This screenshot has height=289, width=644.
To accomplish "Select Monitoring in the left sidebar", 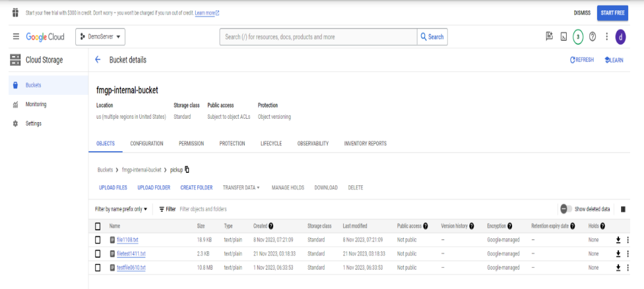I will (36, 104).
